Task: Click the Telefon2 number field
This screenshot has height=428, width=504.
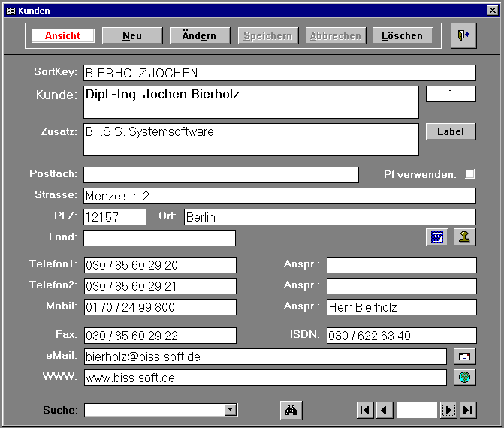Action: 160,286
